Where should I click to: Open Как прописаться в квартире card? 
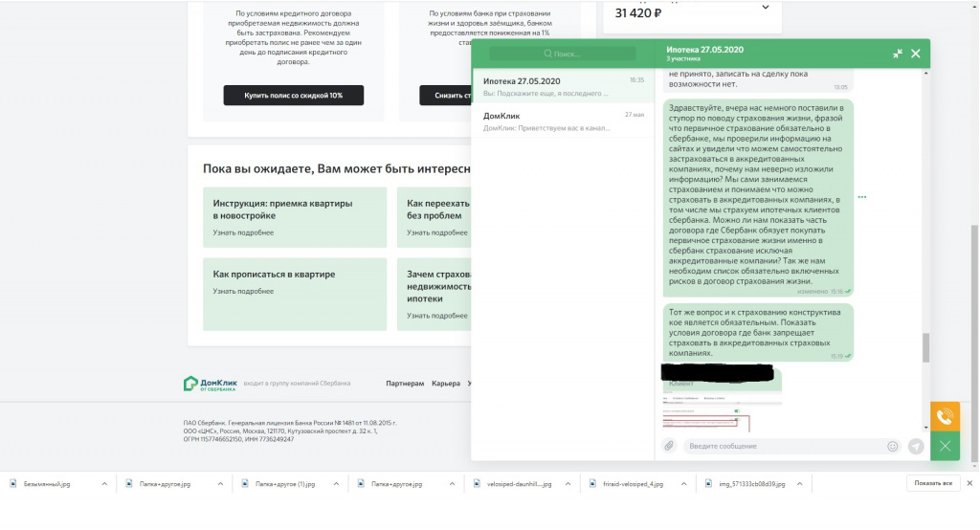pos(295,294)
